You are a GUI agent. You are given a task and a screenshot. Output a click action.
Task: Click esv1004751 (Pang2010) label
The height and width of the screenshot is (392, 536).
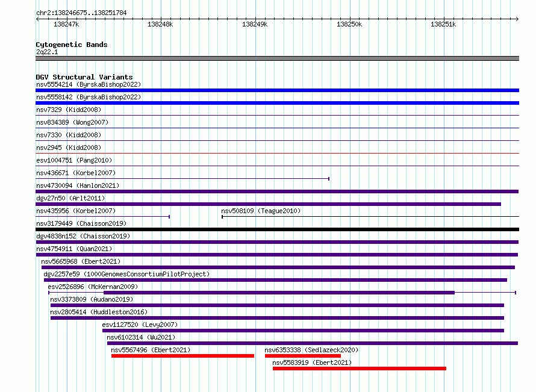click(74, 160)
